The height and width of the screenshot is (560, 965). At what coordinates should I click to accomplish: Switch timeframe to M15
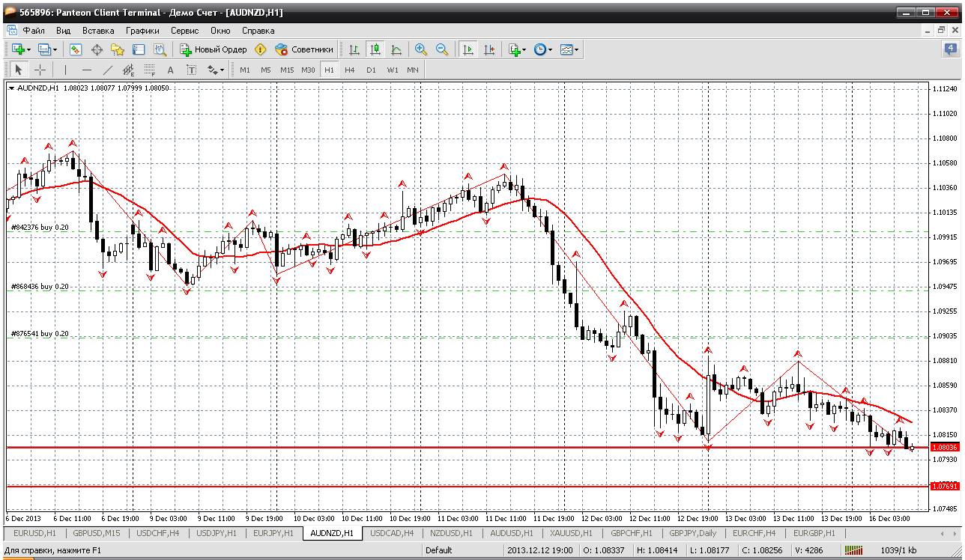[287, 70]
